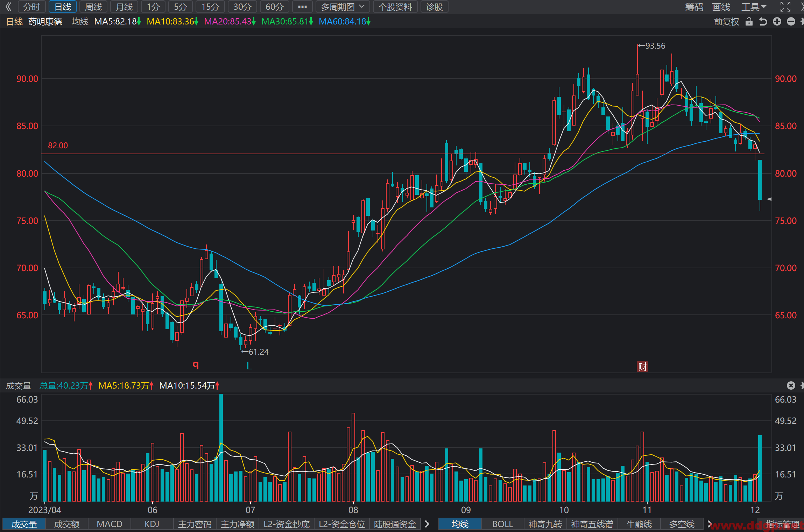Close the 成交量 volume panel
Image resolution: width=804 pixels, height=532 pixels.
[791, 385]
